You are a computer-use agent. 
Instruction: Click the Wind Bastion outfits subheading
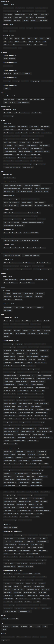click(6, 290)
